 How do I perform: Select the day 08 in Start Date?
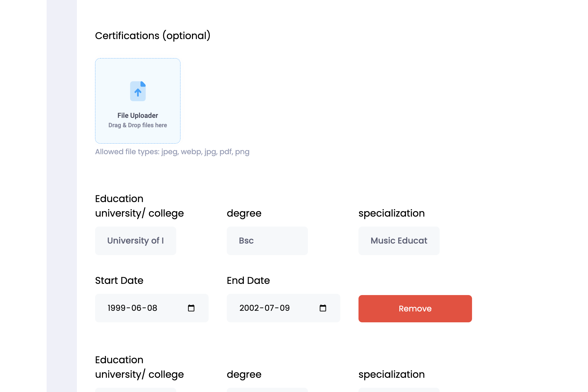click(x=152, y=308)
